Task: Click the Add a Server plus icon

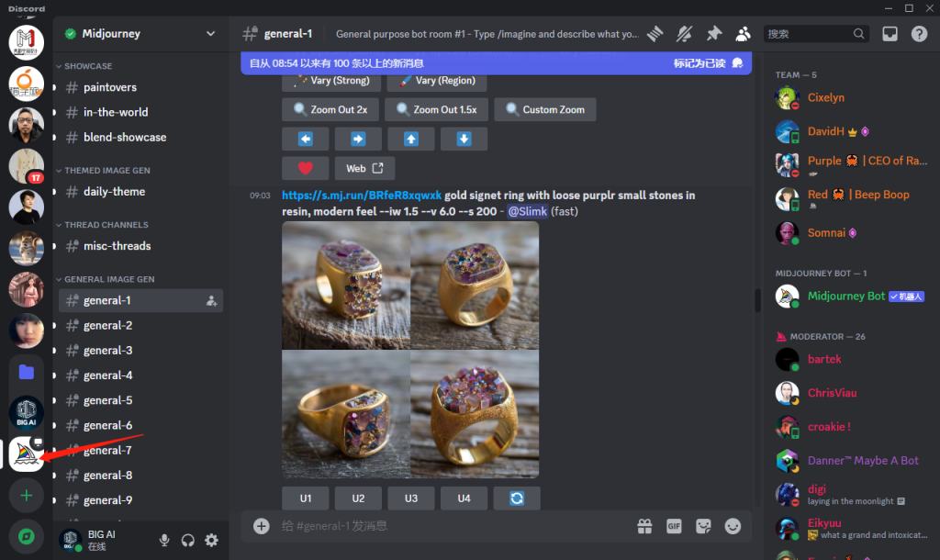Action: [x=27, y=496]
